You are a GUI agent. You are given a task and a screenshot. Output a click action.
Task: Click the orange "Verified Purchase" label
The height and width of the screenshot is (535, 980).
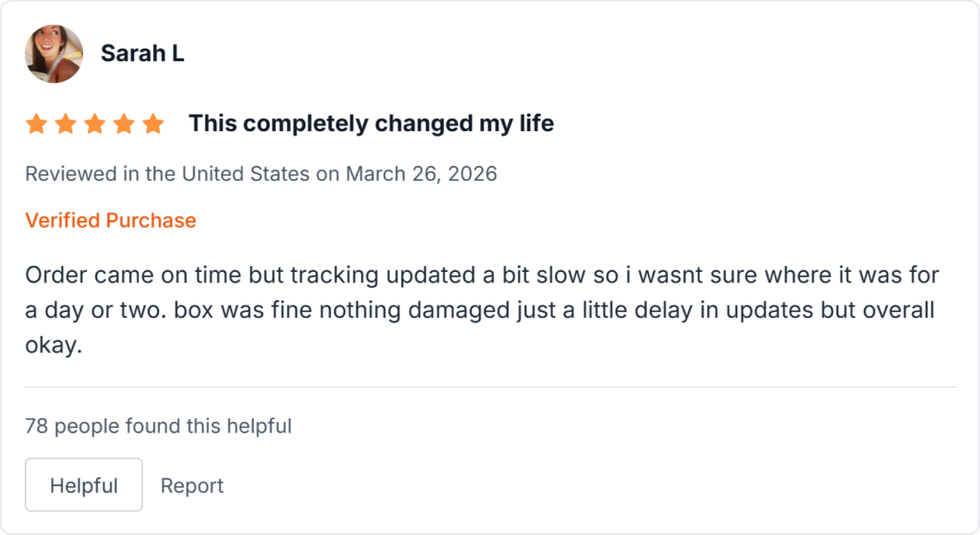click(x=110, y=220)
